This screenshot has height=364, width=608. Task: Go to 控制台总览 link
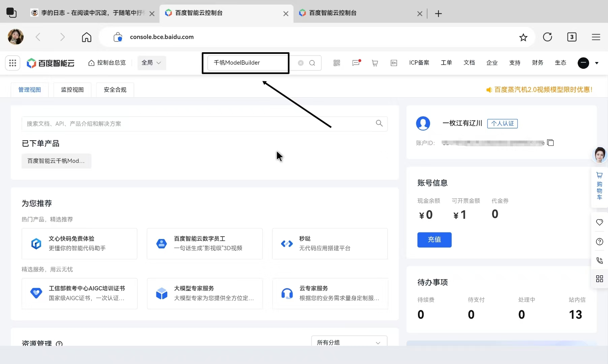(x=107, y=63)
